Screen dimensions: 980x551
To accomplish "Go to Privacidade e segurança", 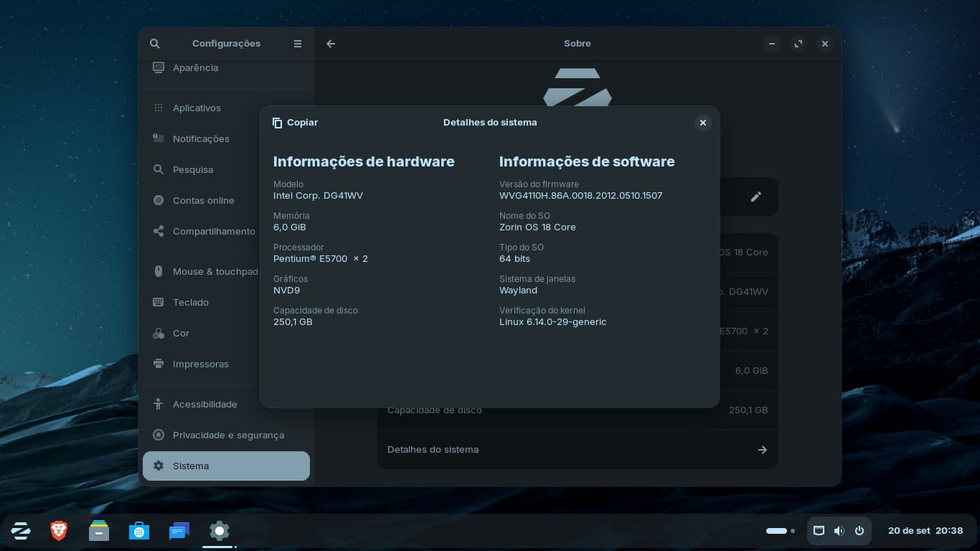I will [228, 435].
